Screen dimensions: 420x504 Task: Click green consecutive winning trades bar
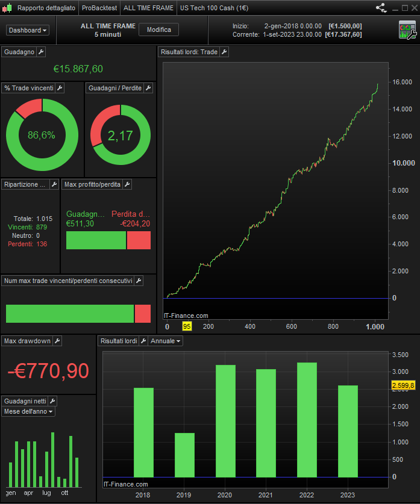click(x=70, y=314)
